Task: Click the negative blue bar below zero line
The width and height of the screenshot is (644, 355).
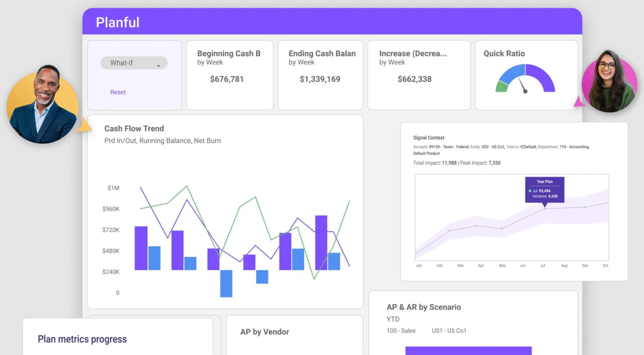Action: tap(226, 284)
